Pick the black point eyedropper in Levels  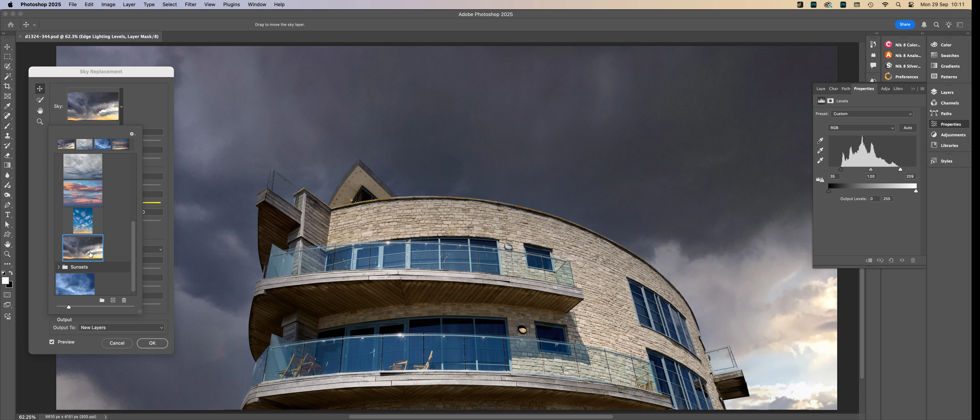point(820,141)
